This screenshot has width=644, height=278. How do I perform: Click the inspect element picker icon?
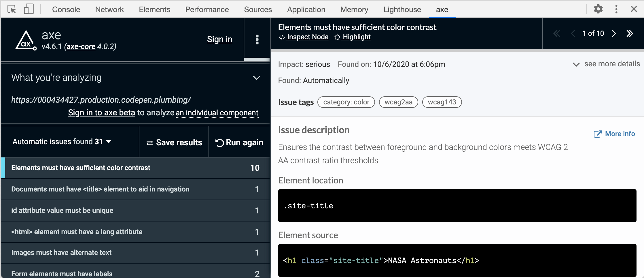(x=12, y=9)
